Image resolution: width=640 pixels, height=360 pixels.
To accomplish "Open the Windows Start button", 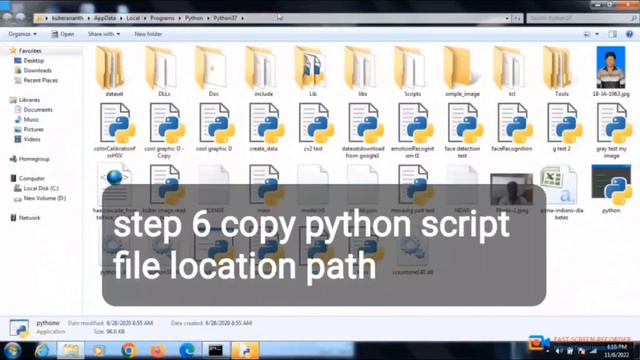I will coord(12,351).
